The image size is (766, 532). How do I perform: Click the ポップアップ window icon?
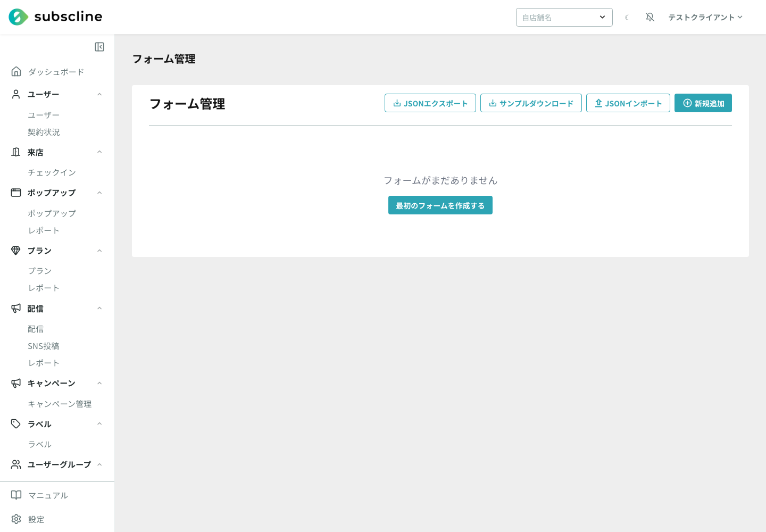16,193
